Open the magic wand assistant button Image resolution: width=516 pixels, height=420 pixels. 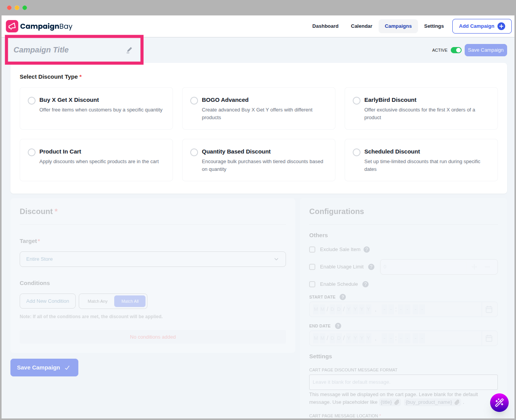tap(499, 403)
